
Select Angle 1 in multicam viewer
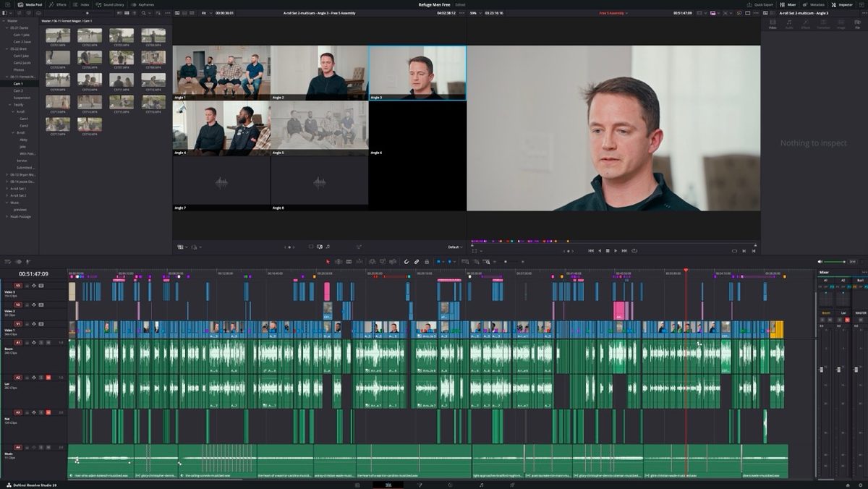[221, 73]
